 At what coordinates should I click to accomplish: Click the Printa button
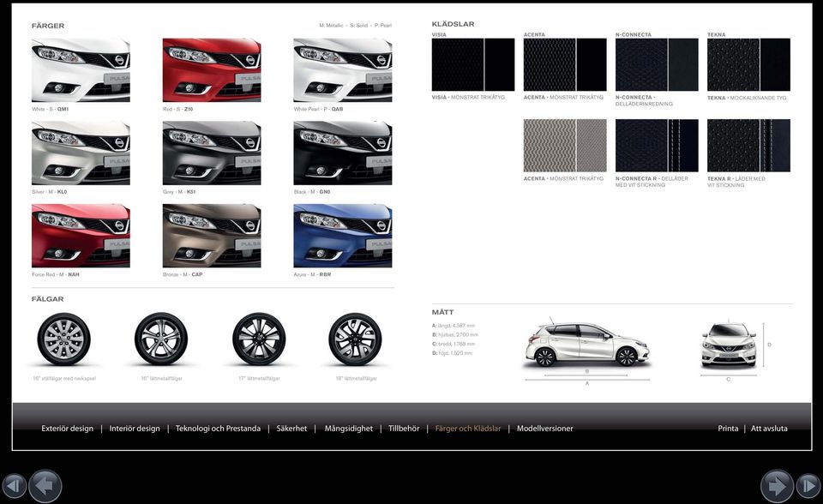tap(728, 429)
